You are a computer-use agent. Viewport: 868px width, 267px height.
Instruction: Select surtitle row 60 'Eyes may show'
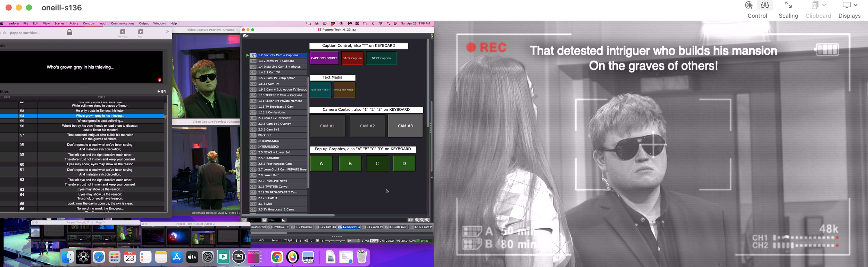(82, 164)
